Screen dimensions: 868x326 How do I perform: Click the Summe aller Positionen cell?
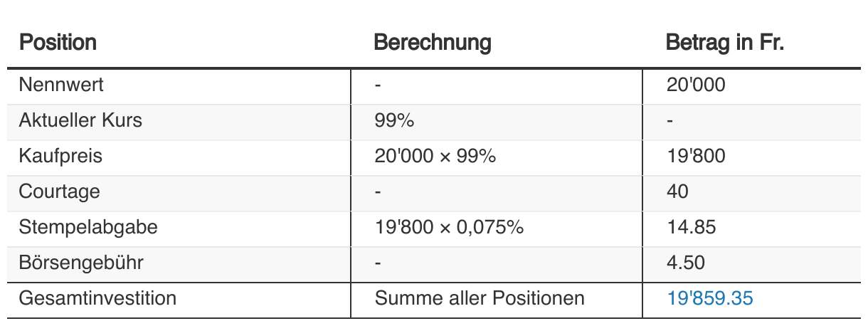pyautogui.click(x=480, y=298)
